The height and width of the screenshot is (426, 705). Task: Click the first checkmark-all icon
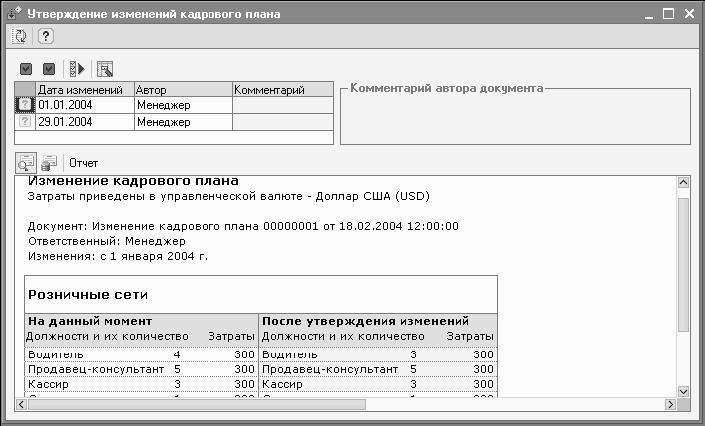(x=26, y=69)
